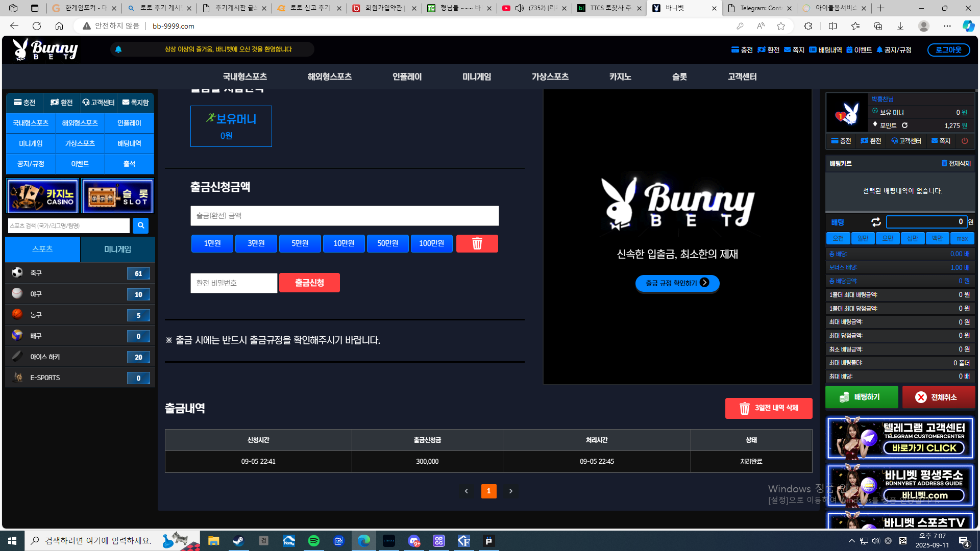Click the 로그아웃 button
This screenshot has height=551, width=980.
(x=948, y=50)
